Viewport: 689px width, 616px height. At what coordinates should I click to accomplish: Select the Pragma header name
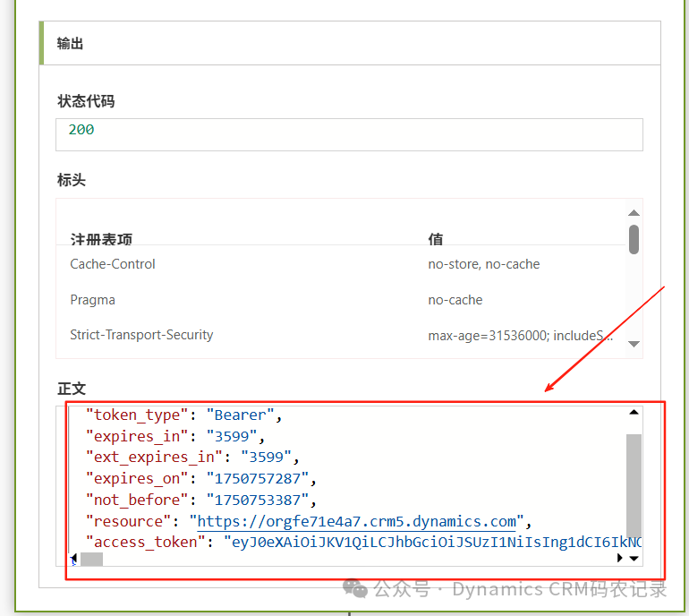[93, 300]
